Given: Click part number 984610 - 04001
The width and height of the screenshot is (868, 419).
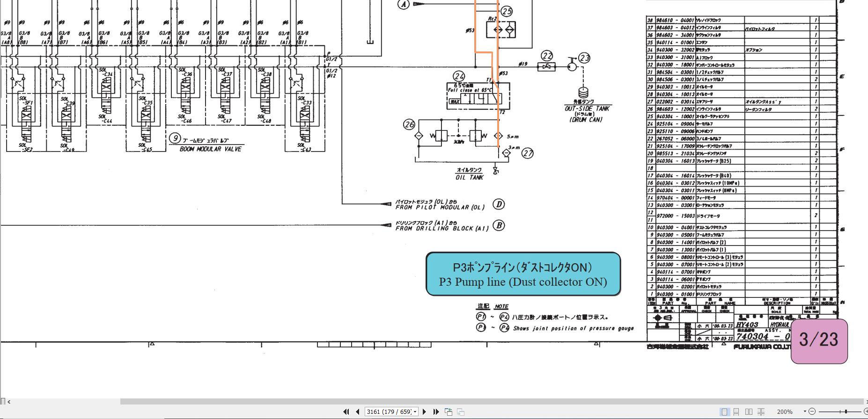Looking at the screenshot, I should click(675, 21).
